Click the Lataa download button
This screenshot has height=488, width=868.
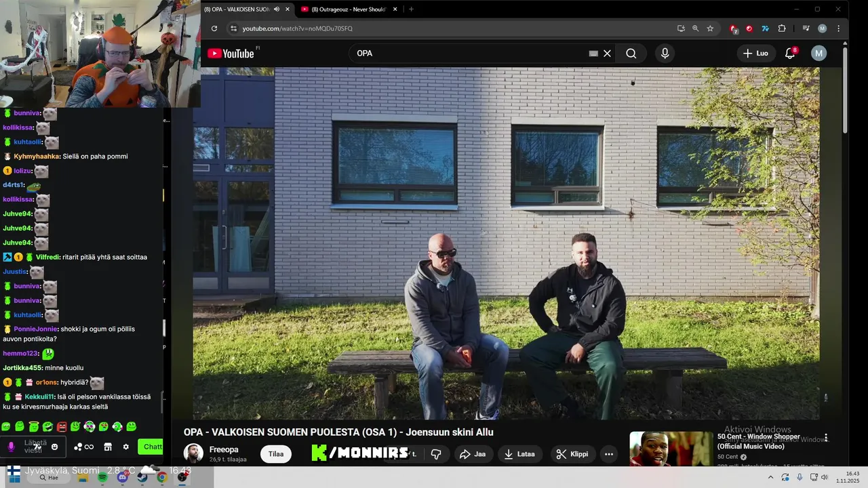coord(519,454)
